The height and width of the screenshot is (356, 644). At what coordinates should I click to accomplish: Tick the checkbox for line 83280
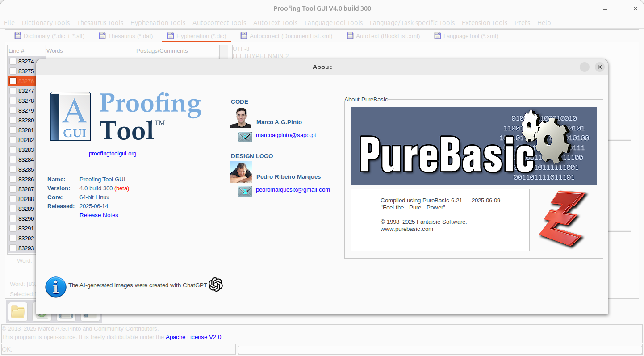13,120
